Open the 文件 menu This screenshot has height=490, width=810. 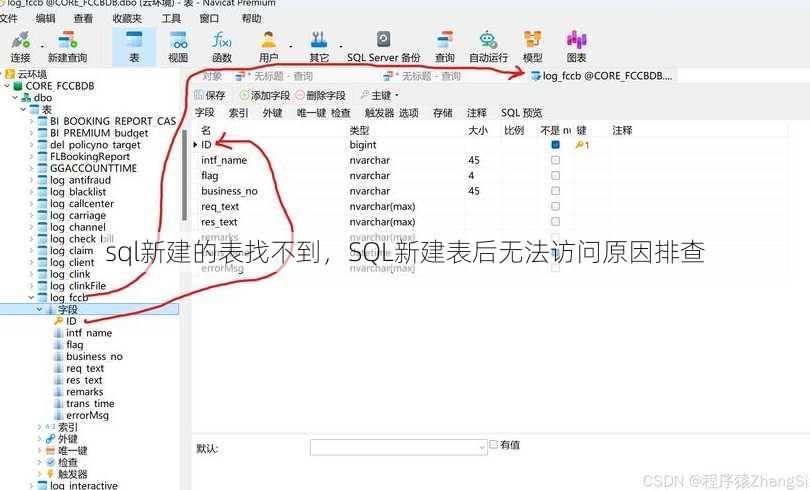pos(8,19)
